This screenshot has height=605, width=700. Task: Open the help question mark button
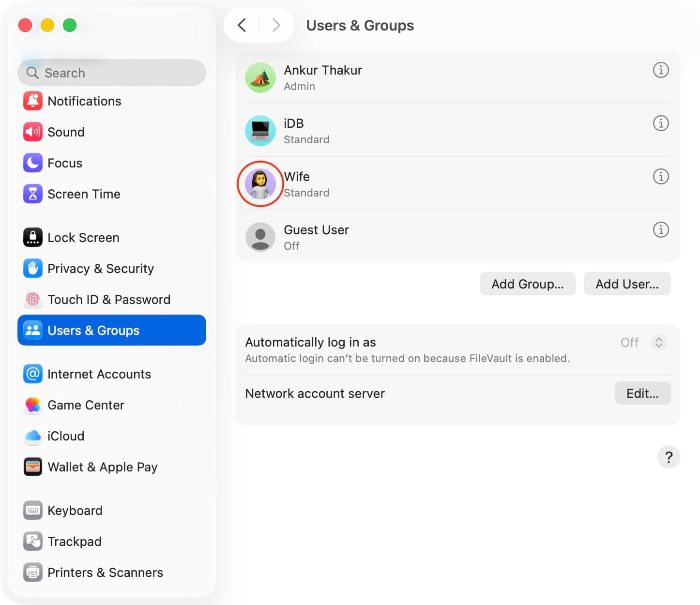(x=669, y=457)
